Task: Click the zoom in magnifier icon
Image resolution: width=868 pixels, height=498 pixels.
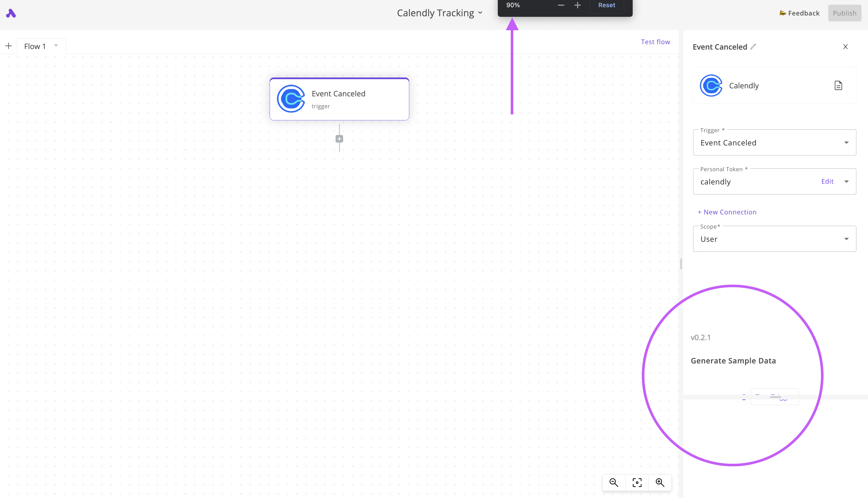Action: click(x=660, y=482)
